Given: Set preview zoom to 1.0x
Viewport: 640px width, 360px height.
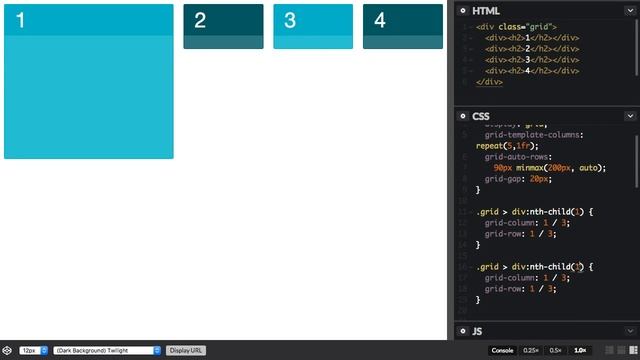Looking at the screenshot, I should click(x=580, y=350).
